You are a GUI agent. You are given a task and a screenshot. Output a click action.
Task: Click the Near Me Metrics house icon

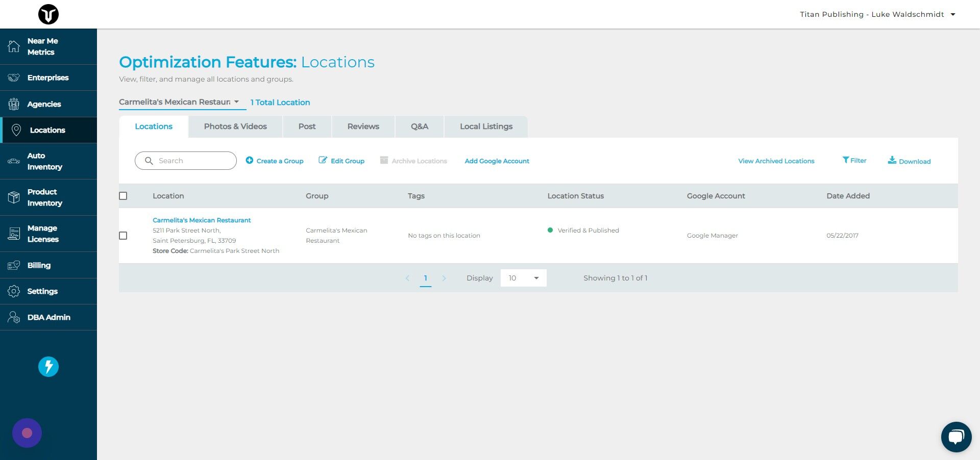click(x=14, y=46)
